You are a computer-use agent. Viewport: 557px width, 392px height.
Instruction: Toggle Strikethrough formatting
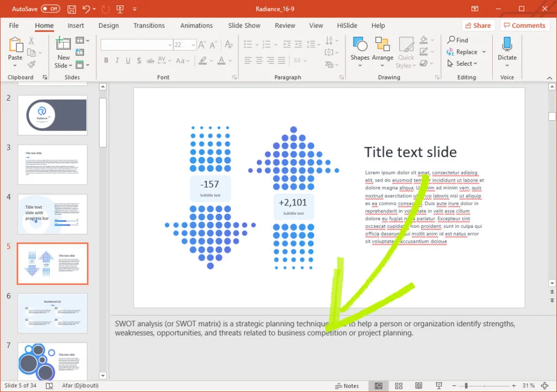click(151, 61)
